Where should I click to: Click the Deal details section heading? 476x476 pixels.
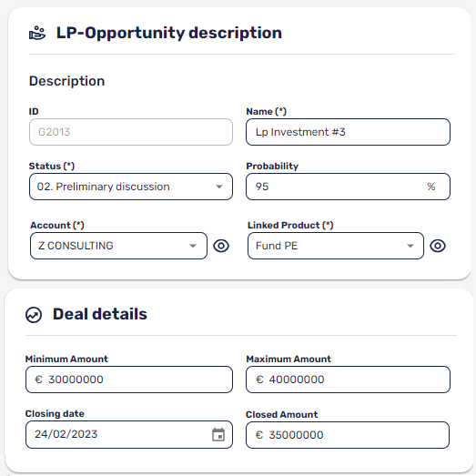100,314
